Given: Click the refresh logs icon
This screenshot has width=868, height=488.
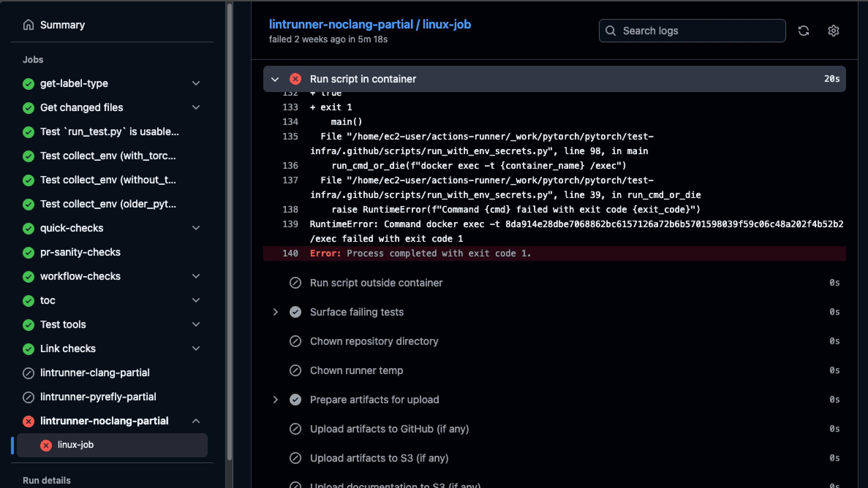Looking at the screenshot, I should pyautogui.click(x=803, y=31).
